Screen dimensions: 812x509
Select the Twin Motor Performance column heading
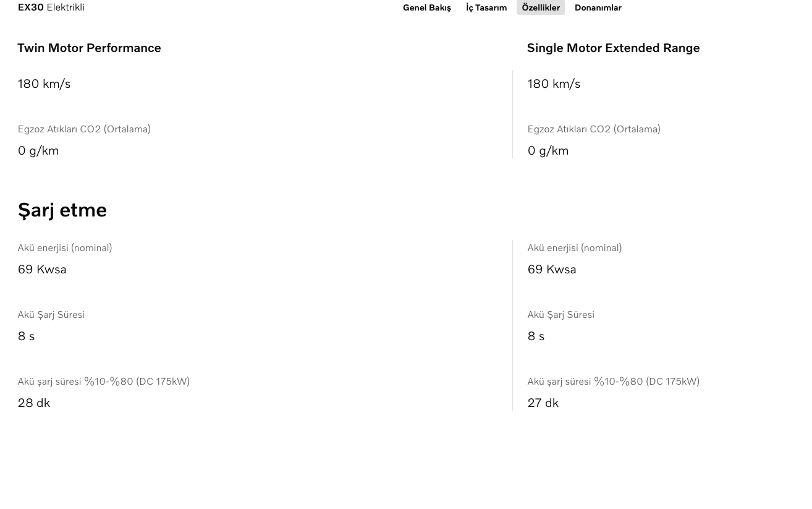(x=89, y=48)
